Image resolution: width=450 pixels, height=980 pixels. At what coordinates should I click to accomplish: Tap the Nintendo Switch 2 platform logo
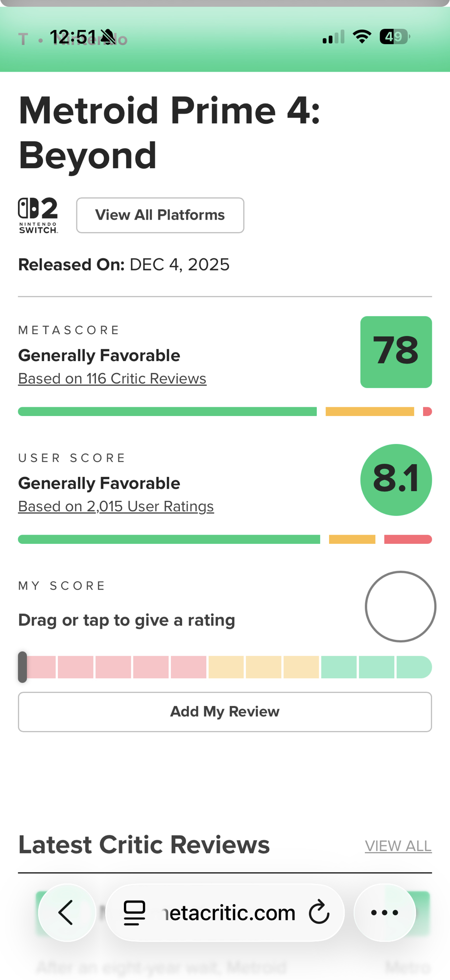[x=38, y=215]
